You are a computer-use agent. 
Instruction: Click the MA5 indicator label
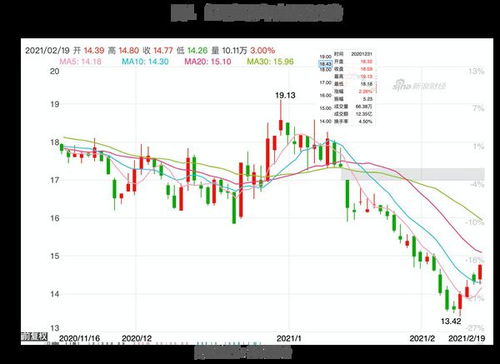(80, 61)
